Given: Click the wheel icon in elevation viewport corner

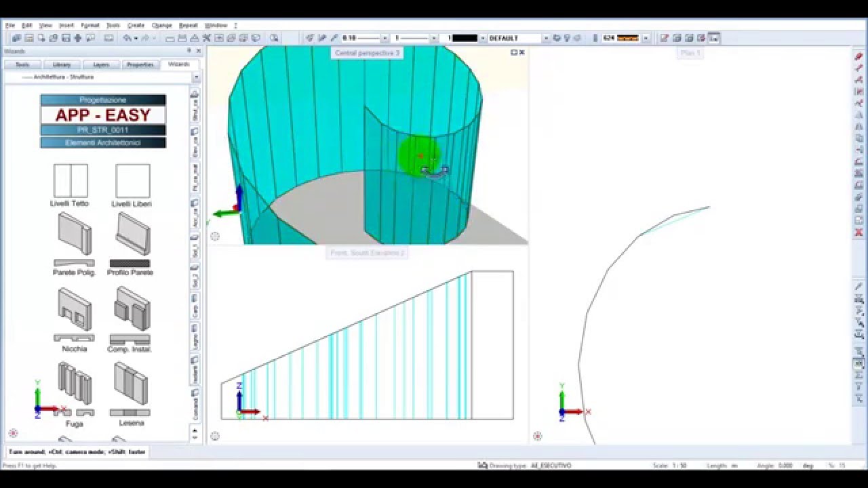Looking at the screenshot, I should (215, 436).
